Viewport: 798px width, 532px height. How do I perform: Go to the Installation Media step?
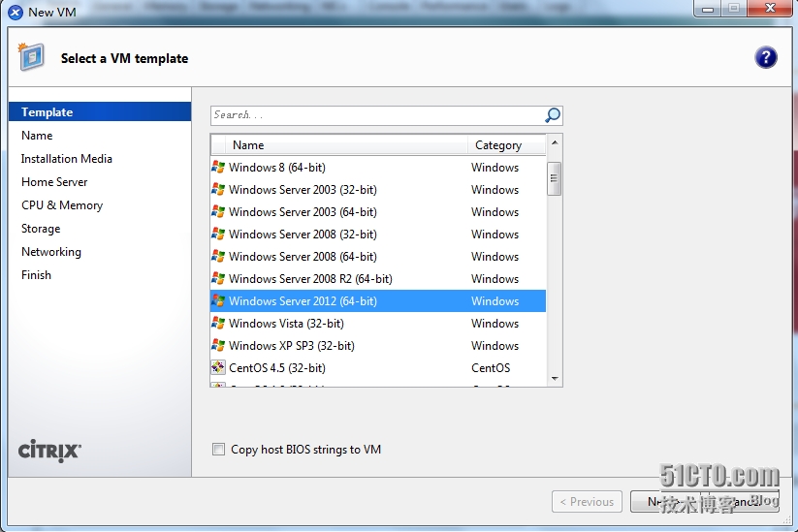click(67, 159)
